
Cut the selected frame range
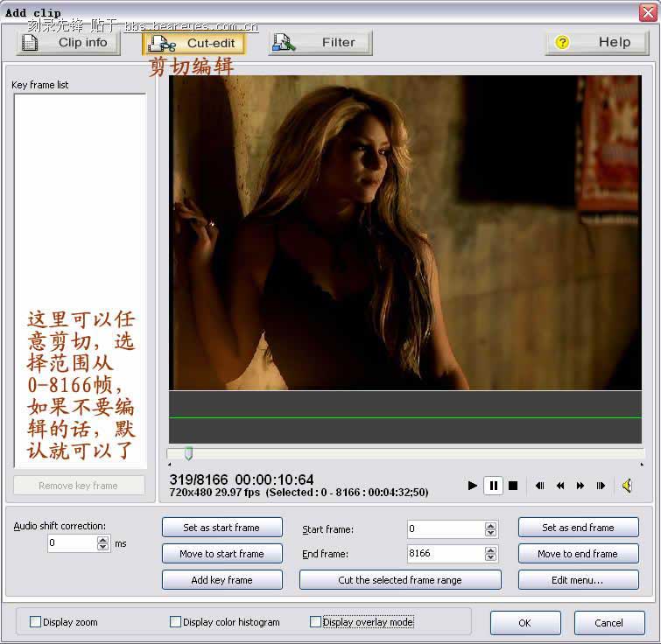[400, 580]
